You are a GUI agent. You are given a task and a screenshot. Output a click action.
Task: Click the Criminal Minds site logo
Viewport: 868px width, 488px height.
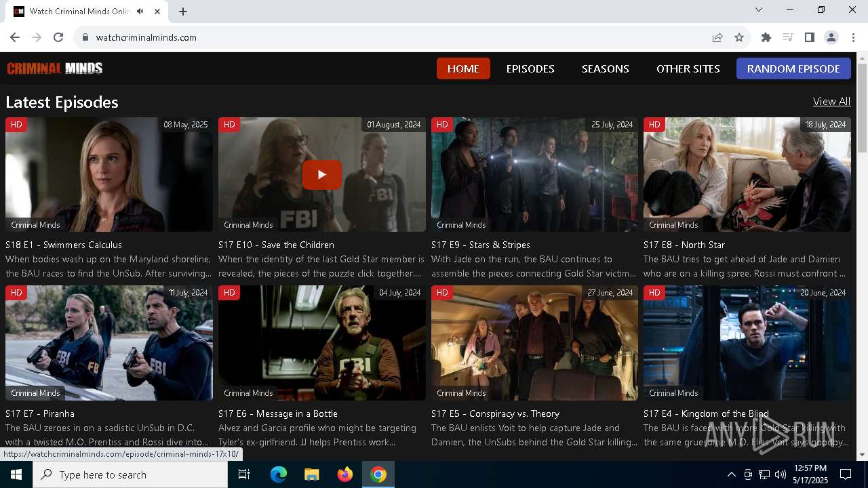pyautogui.click(x=55, y=68)
